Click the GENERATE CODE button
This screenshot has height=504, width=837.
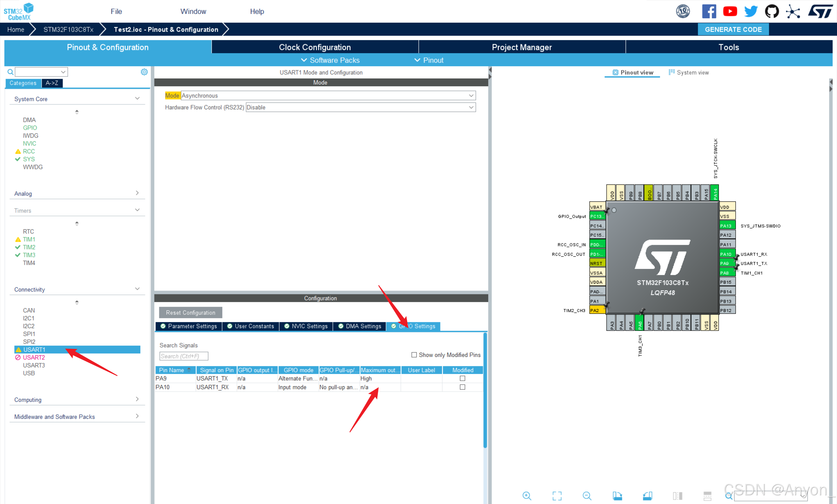(x=734, y=29)
